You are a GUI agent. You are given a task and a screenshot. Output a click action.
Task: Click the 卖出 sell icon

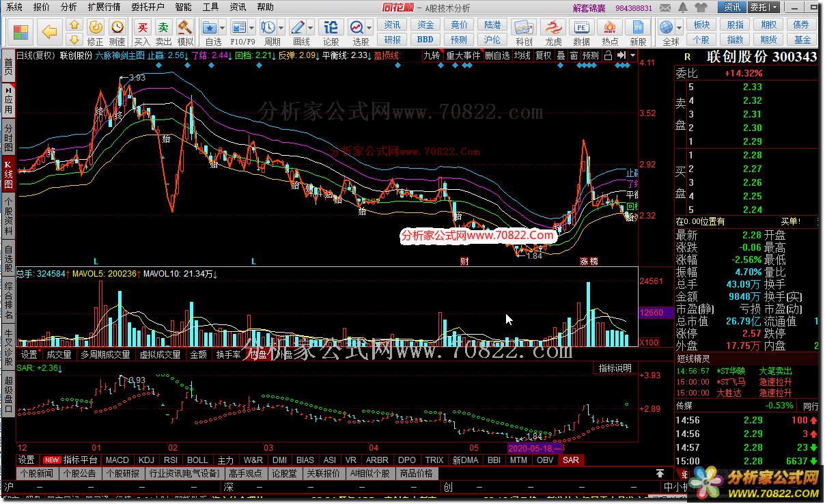pyautogui.click(x=163, y=32)
